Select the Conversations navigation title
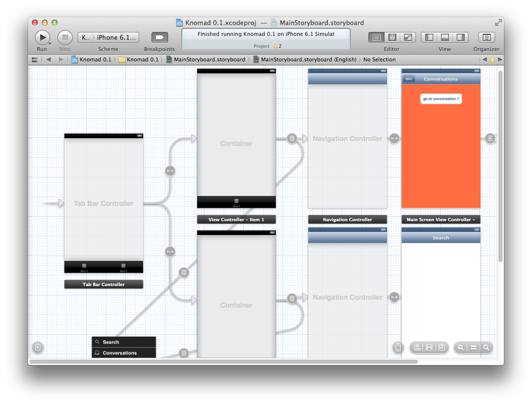 point(441,79)
